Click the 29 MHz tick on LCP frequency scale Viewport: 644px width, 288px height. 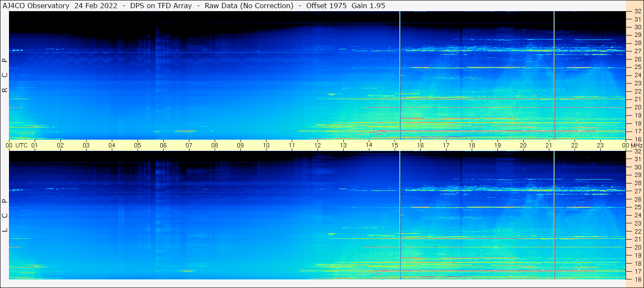(638, 175)
